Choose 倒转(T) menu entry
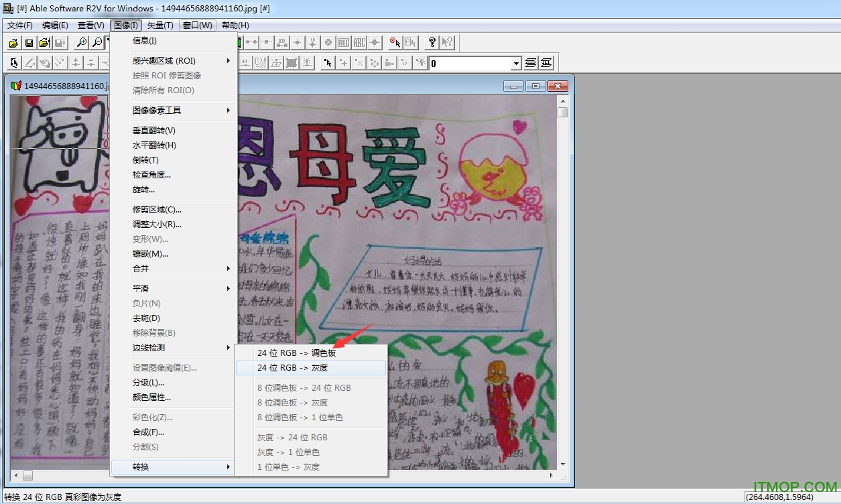841x504 pixels. click(173, 160)
